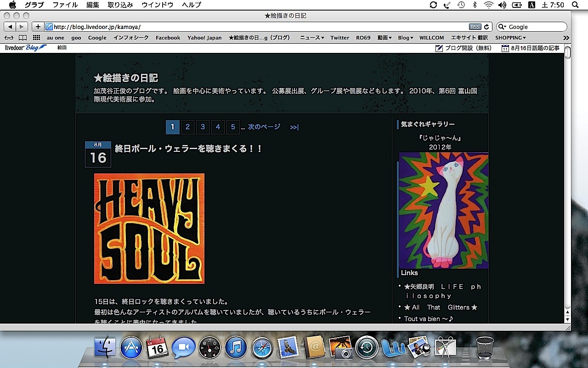Click the 次のページ link
This screenshot has height=368, width=588.
[x=264, y=127]
